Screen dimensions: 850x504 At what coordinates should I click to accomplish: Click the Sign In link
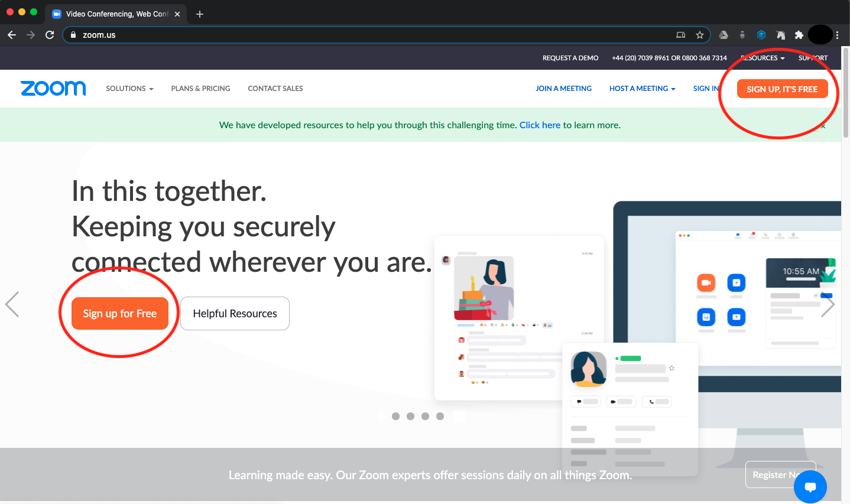[x=706, y=89]
